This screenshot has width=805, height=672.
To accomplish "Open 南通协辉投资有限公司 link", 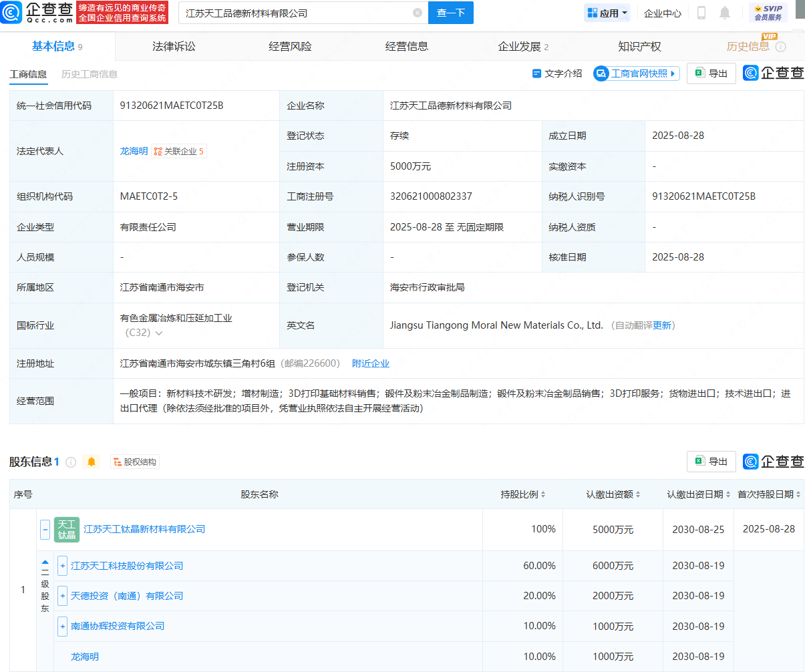I will (x=118, y=626).
